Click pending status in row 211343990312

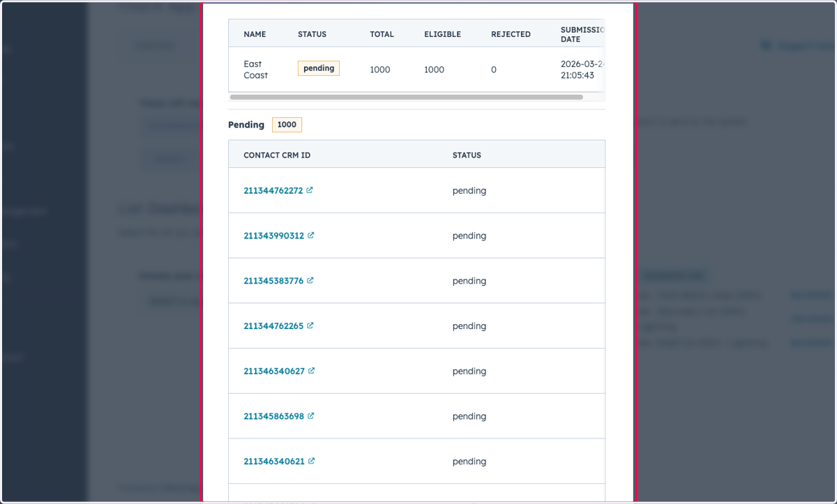(x=469, y=236)
